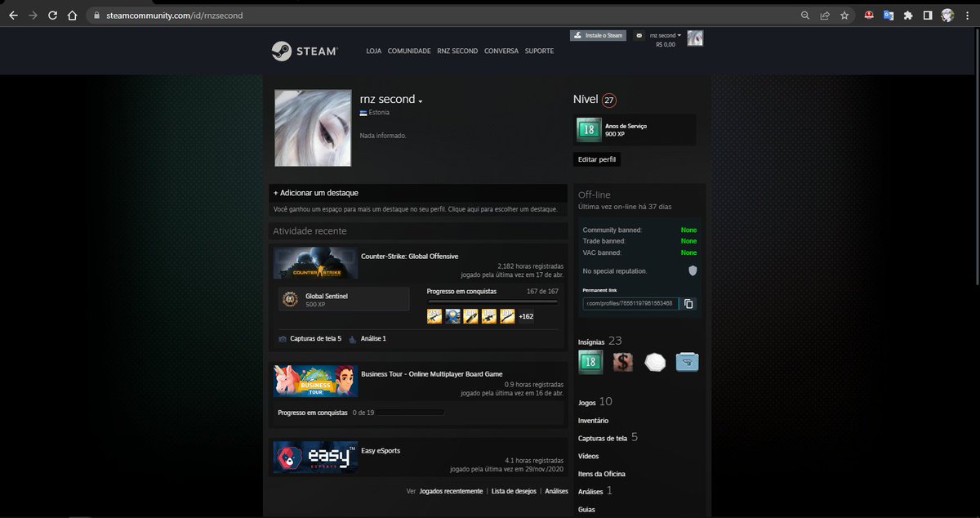980x518 pixels.
Task: Open the CONVERSA menu
Action: point(501,51)
